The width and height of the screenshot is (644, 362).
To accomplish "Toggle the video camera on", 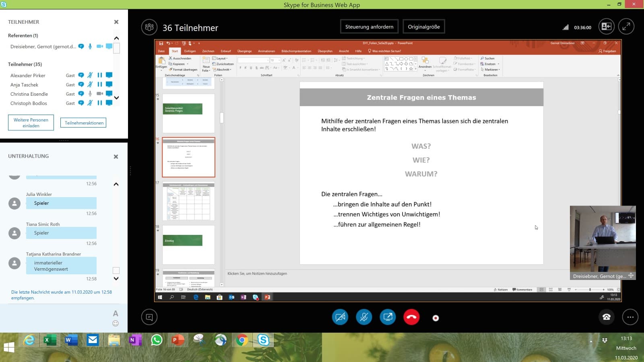I will 340,317.
